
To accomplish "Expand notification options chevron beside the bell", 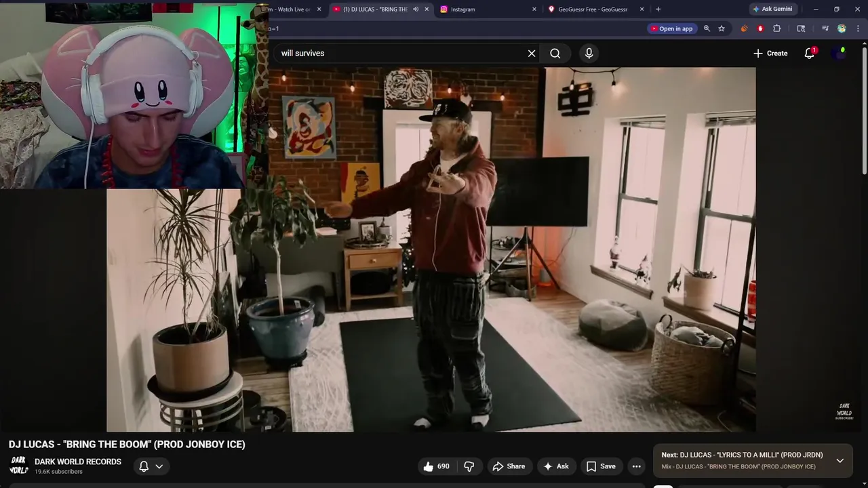I will coord(159,466).
